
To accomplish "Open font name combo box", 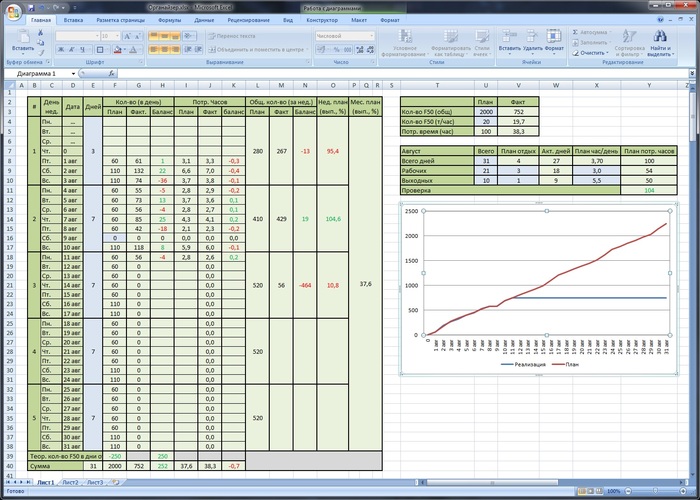I will pyautogui.click(x=78, y=36).
